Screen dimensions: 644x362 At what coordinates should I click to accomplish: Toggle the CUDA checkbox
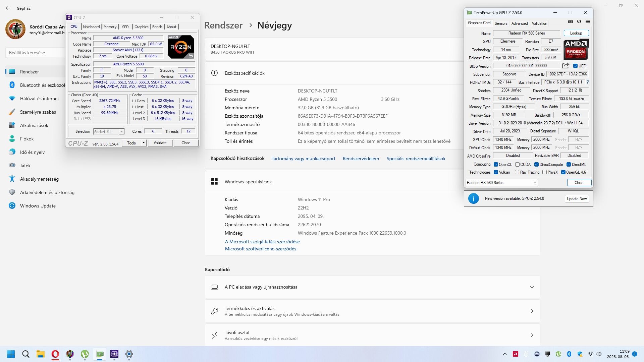pos(517,165)
